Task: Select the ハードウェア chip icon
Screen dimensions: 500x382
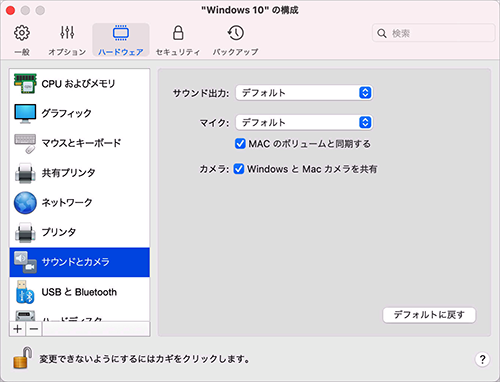Action: pos(120,33)
